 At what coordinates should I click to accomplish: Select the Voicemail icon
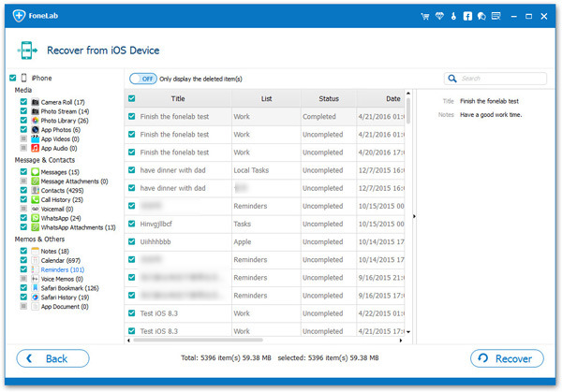click(36, 209)
